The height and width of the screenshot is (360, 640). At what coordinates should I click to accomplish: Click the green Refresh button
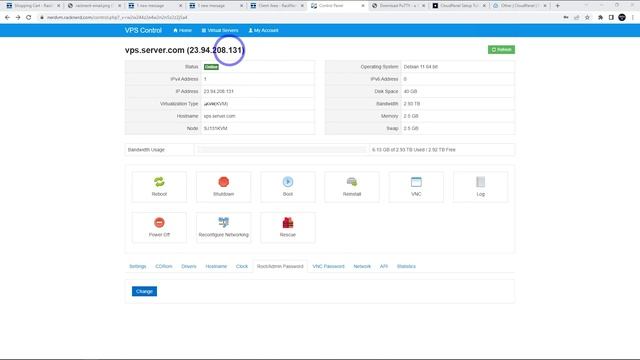pos(501,49)
